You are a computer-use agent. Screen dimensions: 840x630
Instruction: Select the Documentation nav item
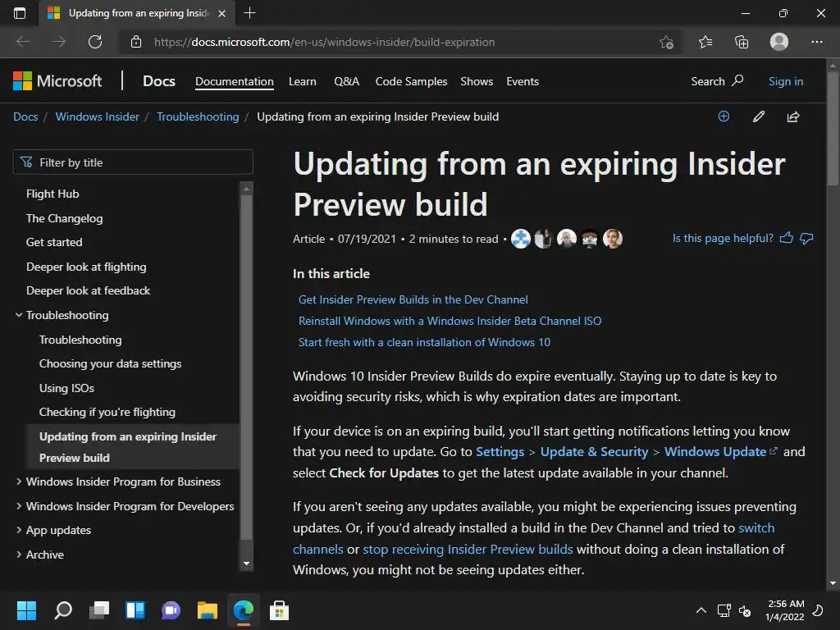point(234,81)
